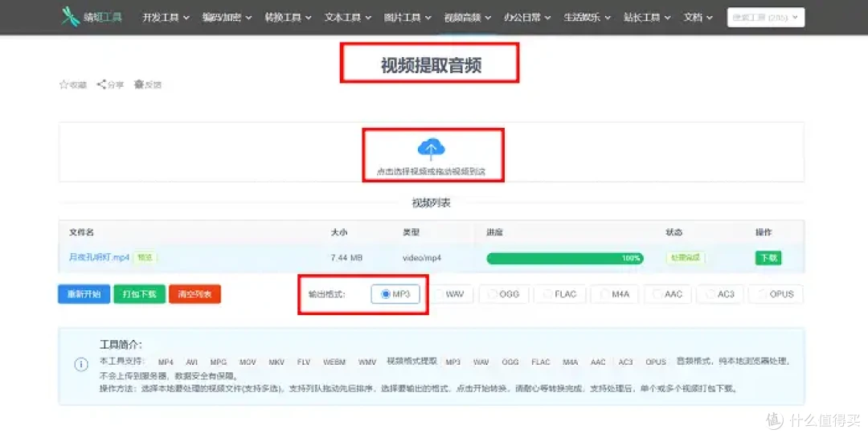The width and height of the screenshot is (868, 438).
Task: Expand the 站长工具 menu
Action: point(646,17)
